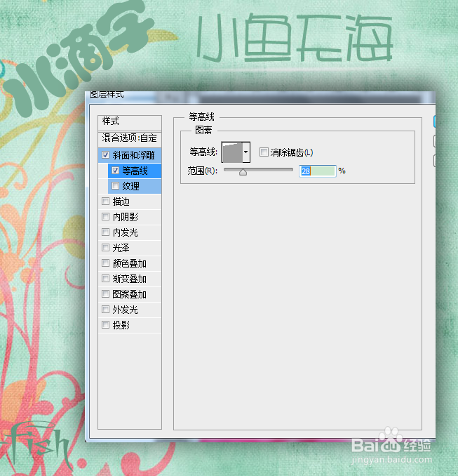458x476 pixels.
Task: Select the 样式 list header
Action: [130, 122]
